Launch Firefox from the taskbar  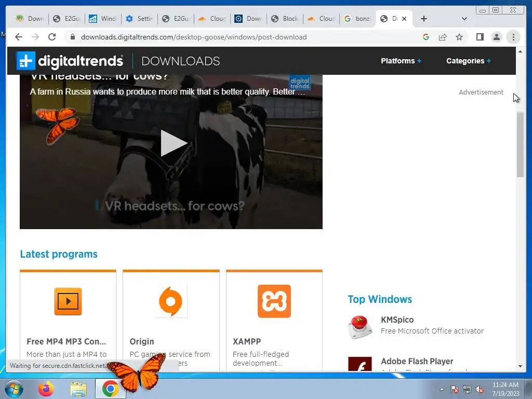tap(46, 389)
